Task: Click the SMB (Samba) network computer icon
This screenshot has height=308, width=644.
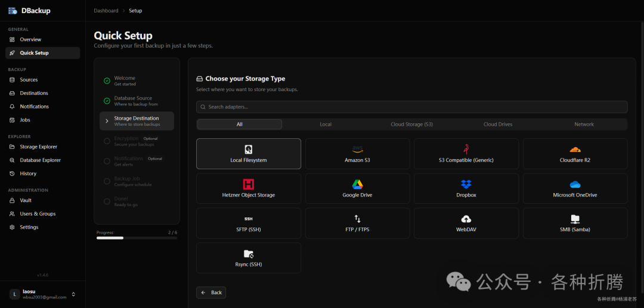Action: [x=575, y=219]
